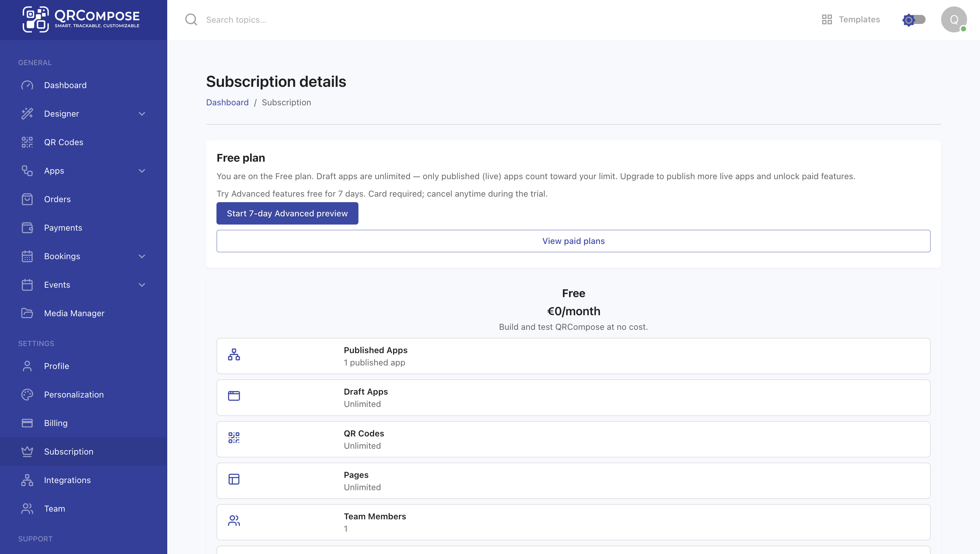Click the Subscription breadcrumb text
Viewport: 980px width, 554px height.
286,102
